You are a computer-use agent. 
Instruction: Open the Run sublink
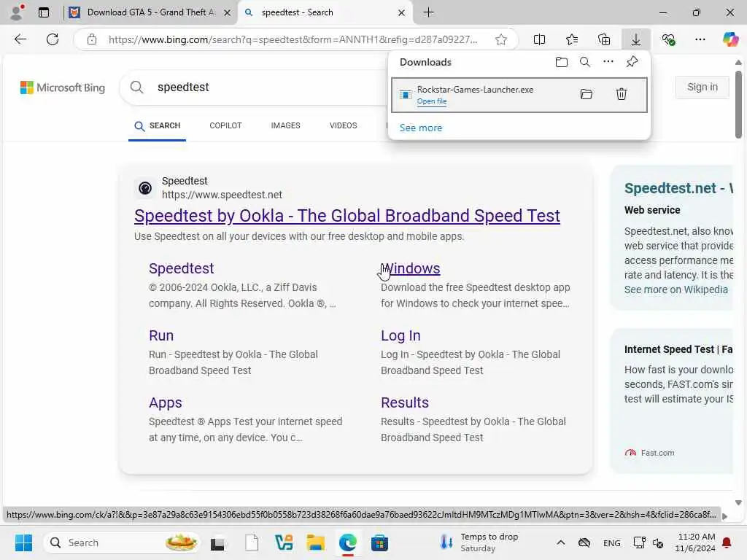[x=161, y=335]
